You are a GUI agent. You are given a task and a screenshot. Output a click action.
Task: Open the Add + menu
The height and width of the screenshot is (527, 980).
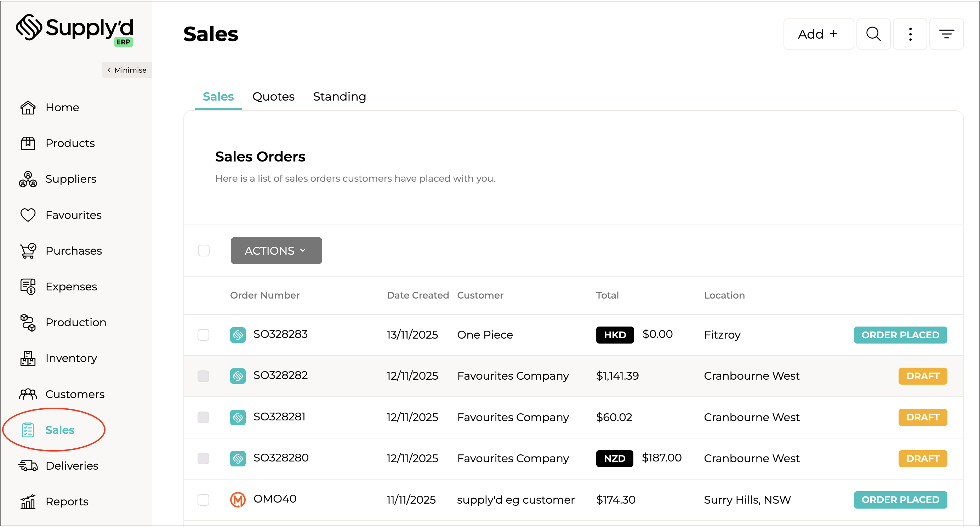(x=818, y=34)
